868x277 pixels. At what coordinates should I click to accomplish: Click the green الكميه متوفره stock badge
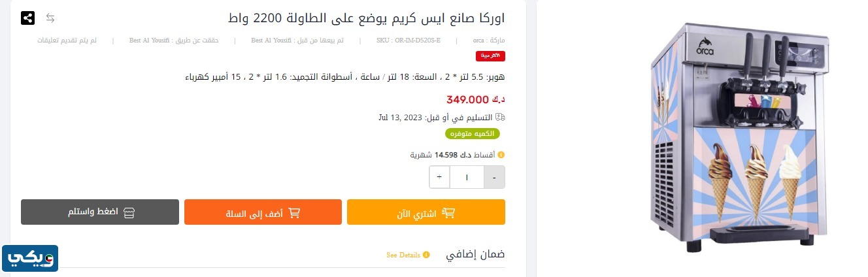point(473,134)
